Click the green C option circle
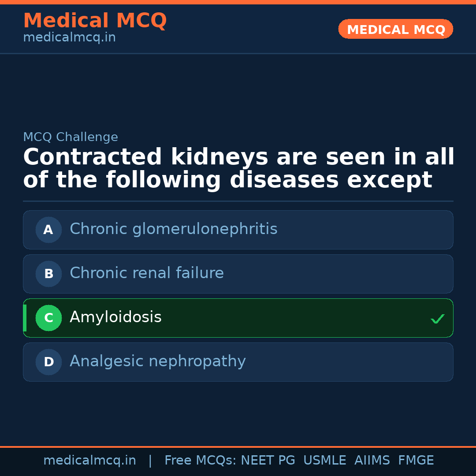Image resolution: width=476 pixels, height=476 pixels. click(x=48, y=318)
